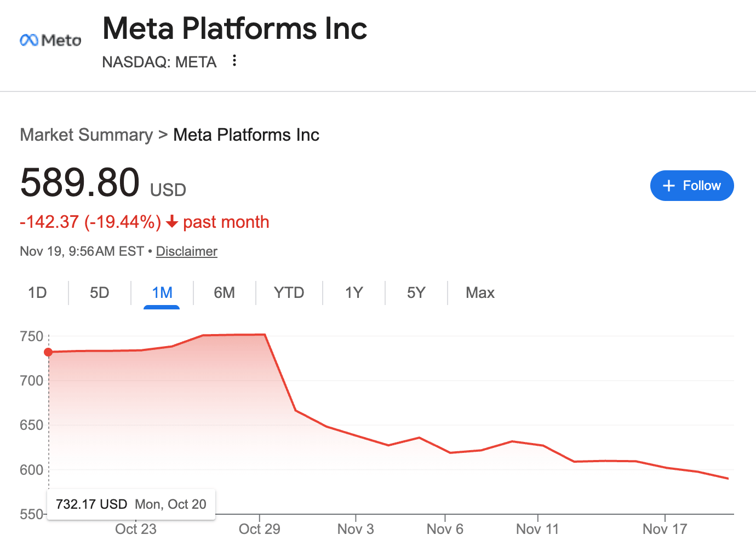Click the red down arrow next to past month

[x=172, y=222]
